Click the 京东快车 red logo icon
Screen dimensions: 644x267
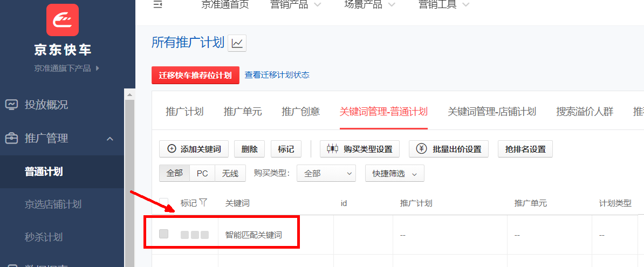click(x=63, y=20)
